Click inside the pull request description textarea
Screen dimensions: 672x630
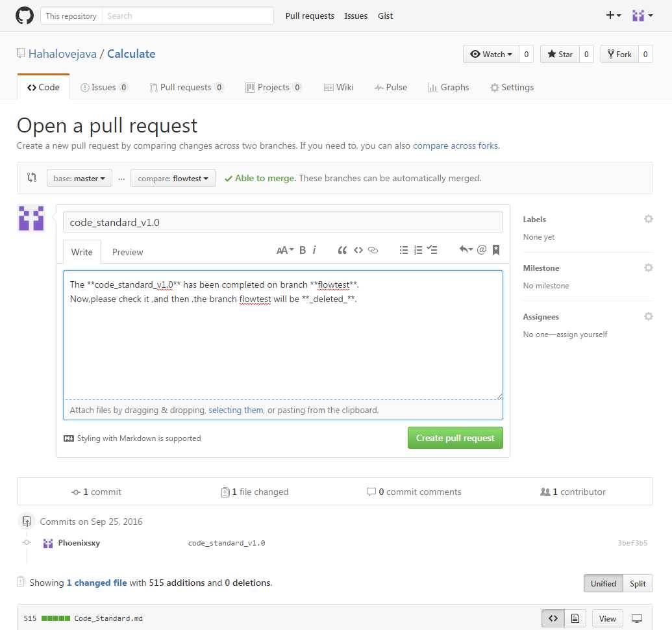coord(283,334)
